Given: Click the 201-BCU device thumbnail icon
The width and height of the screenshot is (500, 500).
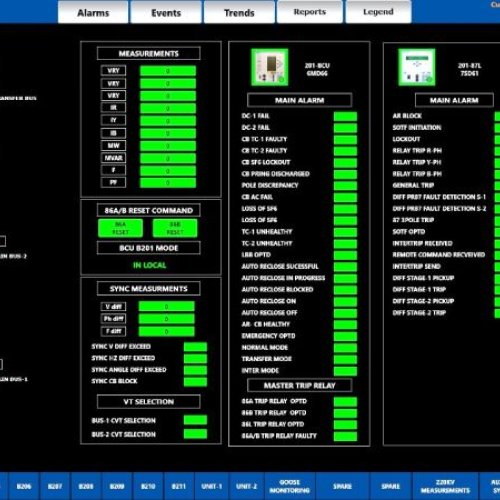Looking at the screenshot, I should [x=270, y=67].
